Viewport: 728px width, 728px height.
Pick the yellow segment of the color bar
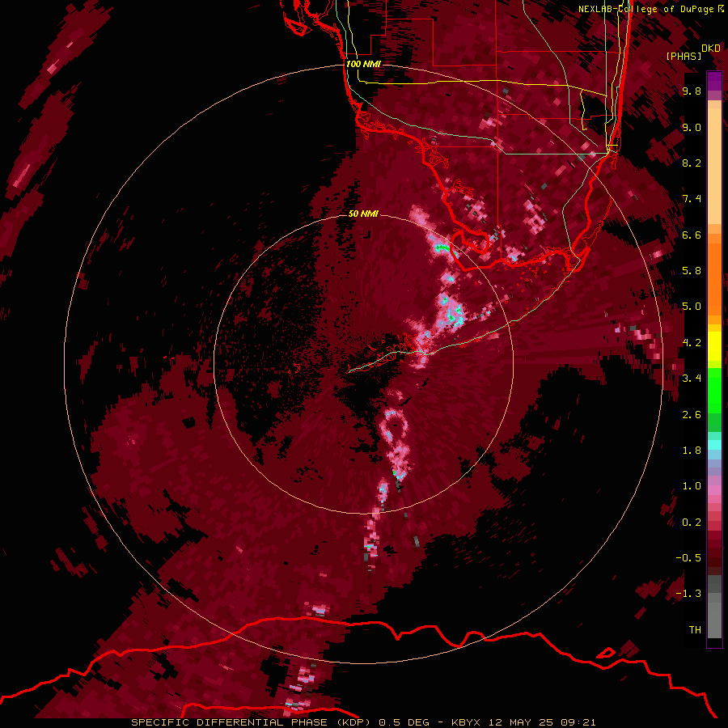coord(714,346)
